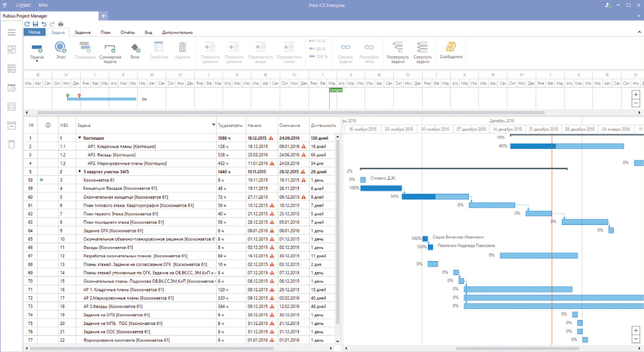
Task: Open Свойства properties
Action: tap(158, 47)
